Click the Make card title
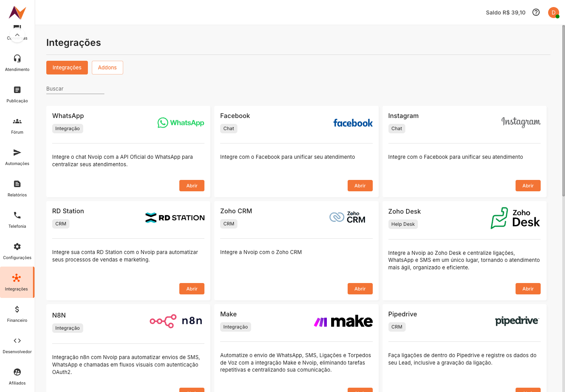This screenshot has height=392, width=565. (x=228, y=314)
